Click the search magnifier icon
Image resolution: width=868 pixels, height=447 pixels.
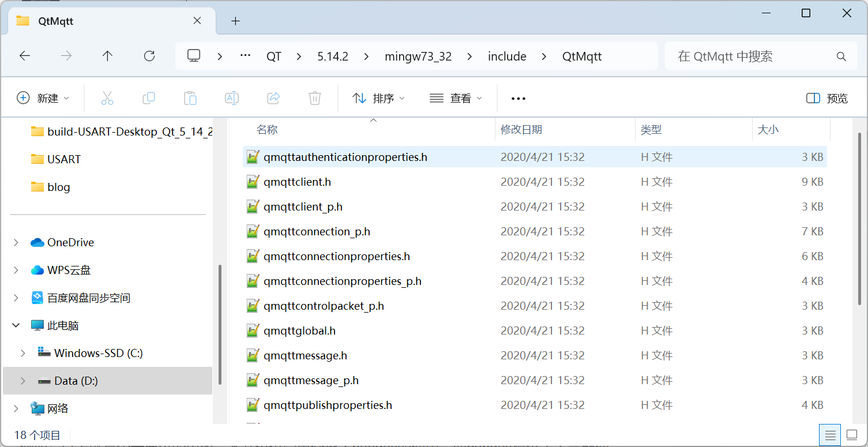[x=841, y=57]
